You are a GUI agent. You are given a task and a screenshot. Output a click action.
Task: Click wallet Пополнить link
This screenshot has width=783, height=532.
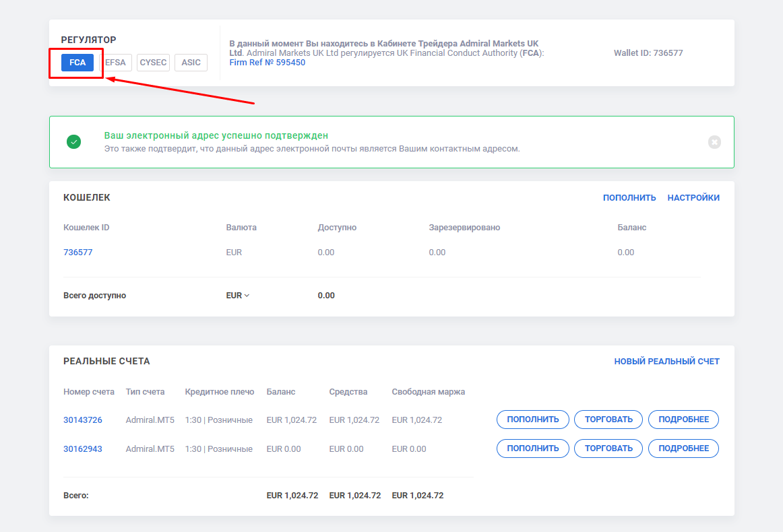pos(629,197)
